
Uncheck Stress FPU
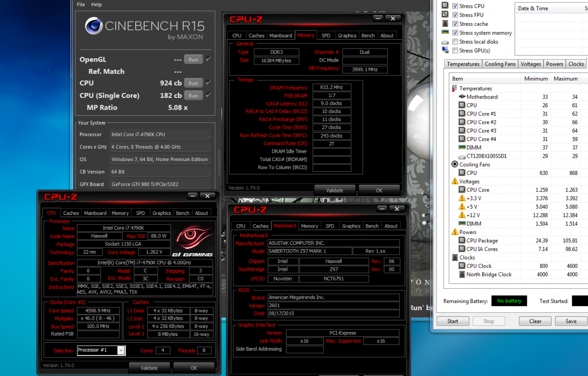[455, 15]
